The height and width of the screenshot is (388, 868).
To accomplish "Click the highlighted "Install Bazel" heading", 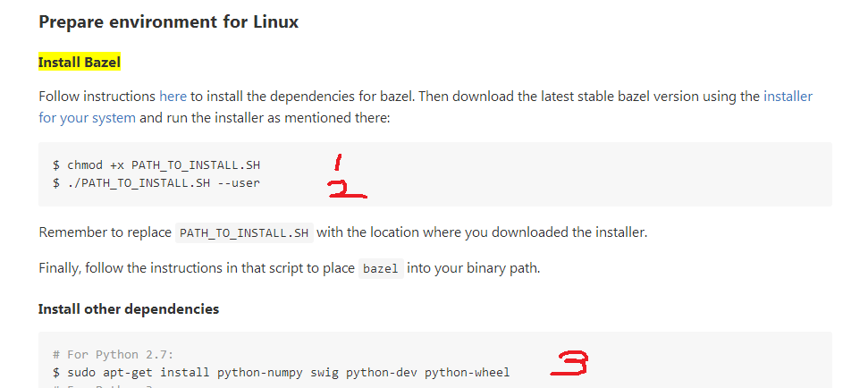I will (x=80, y=63).
